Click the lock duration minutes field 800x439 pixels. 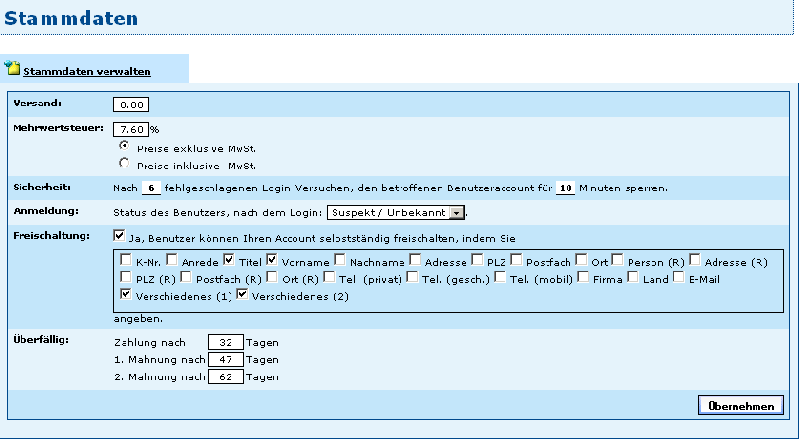[x=564, y=188]
